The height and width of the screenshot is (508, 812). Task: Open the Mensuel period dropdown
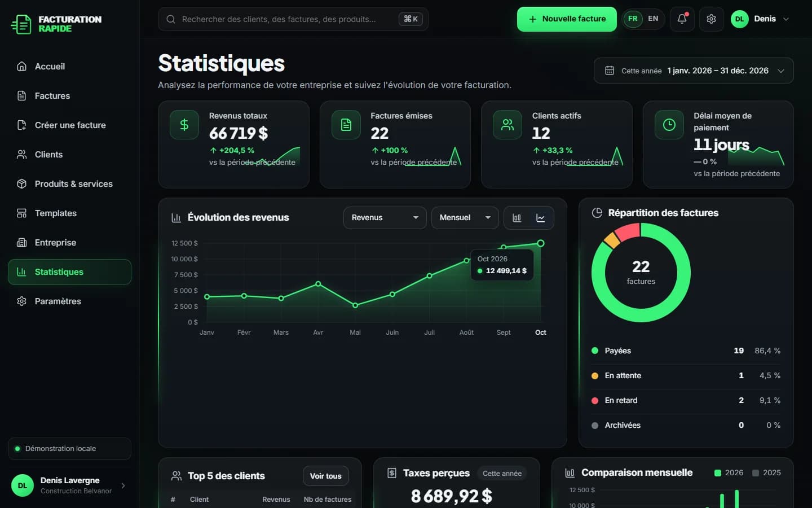(465, 218)
